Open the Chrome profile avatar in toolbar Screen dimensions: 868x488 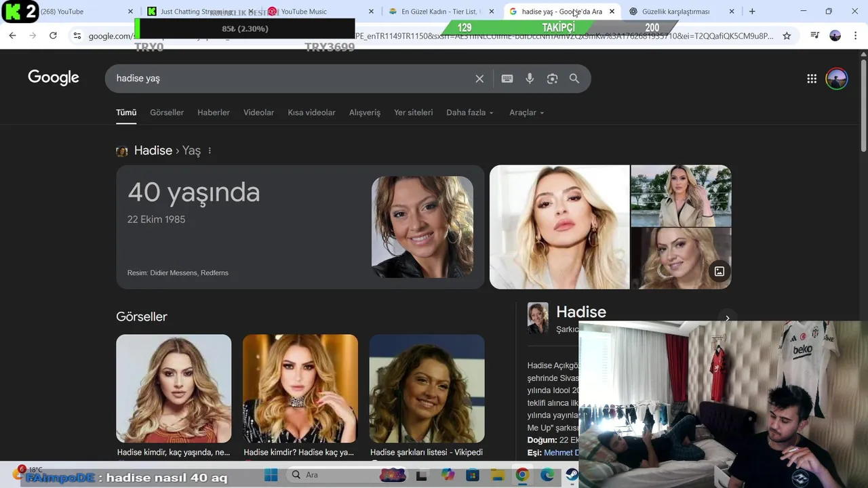pos(835,36)
